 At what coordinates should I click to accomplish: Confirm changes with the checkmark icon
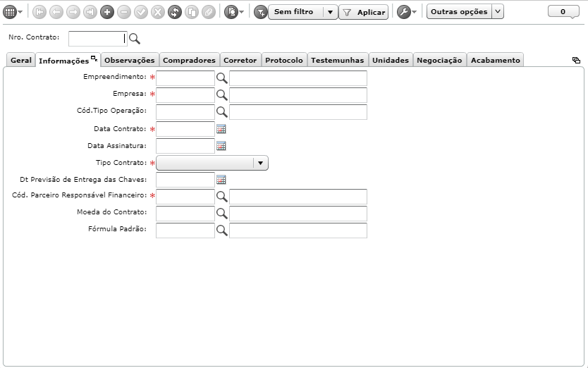pos(141,12)
